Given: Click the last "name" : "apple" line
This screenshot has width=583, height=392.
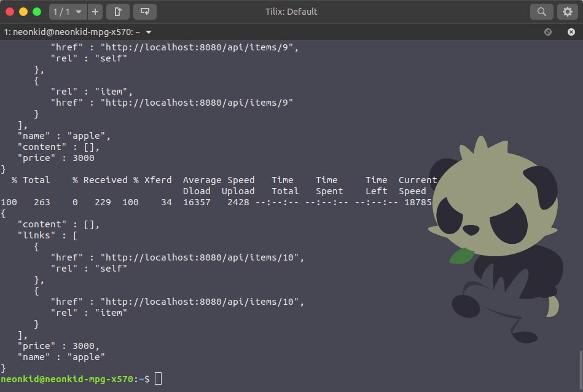Looking at the screenshot, I should coord(61,357).
